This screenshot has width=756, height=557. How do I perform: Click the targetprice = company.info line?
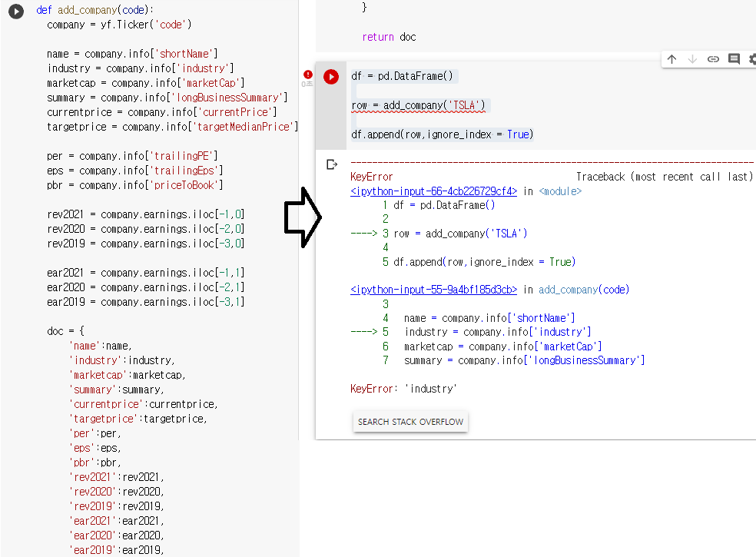click(173, 127)
